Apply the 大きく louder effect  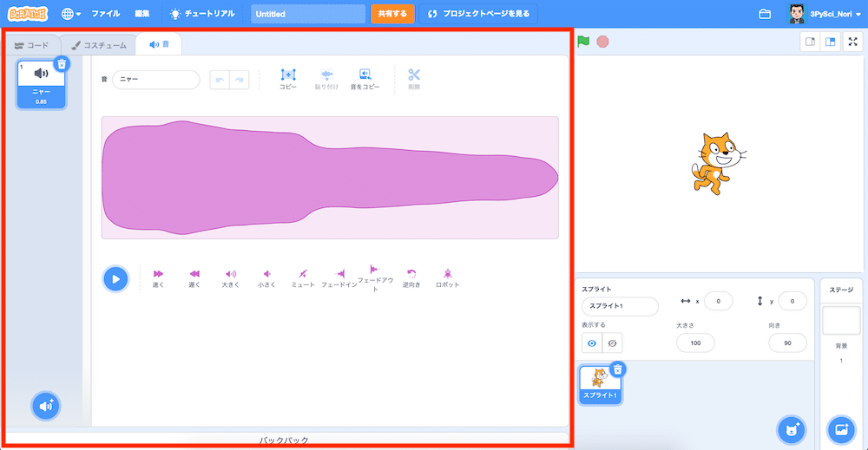coord(231,278)
